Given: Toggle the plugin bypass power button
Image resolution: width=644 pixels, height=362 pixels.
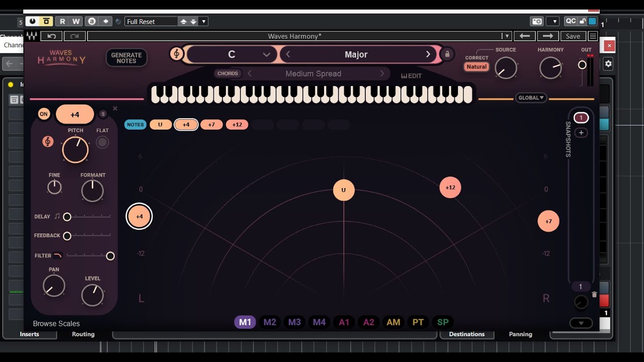Looking at the screenshot, I should click(33, 21).
